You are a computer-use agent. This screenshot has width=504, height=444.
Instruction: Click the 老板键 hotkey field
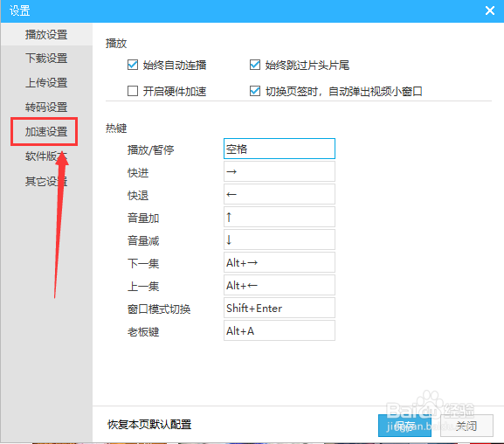pyautogui.click(x=280, y=330)
